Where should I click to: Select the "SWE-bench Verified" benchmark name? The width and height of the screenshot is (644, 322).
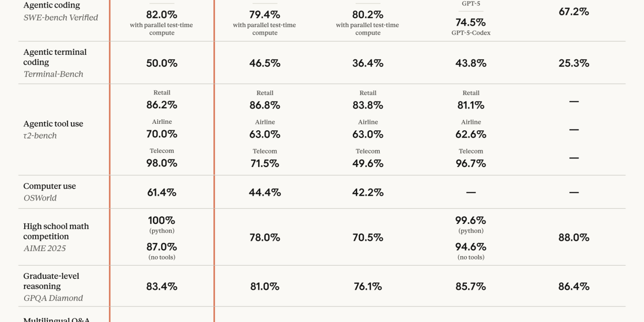point(61,18)
